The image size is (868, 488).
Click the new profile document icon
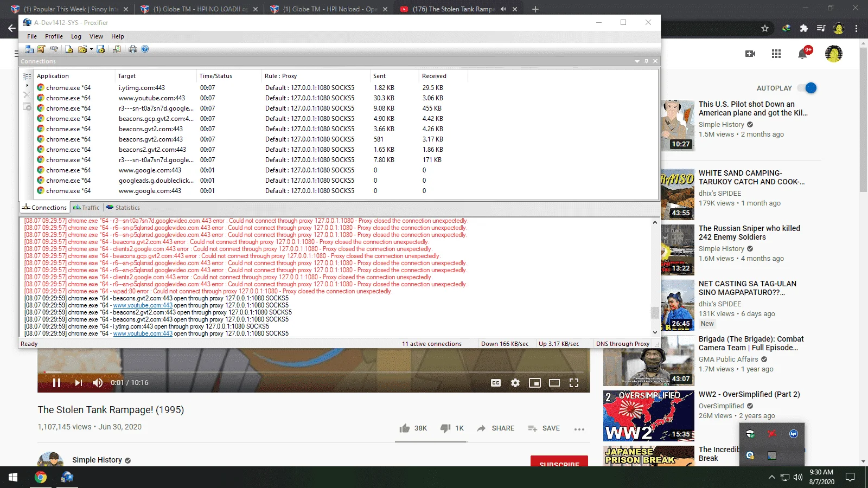(69, 49)
